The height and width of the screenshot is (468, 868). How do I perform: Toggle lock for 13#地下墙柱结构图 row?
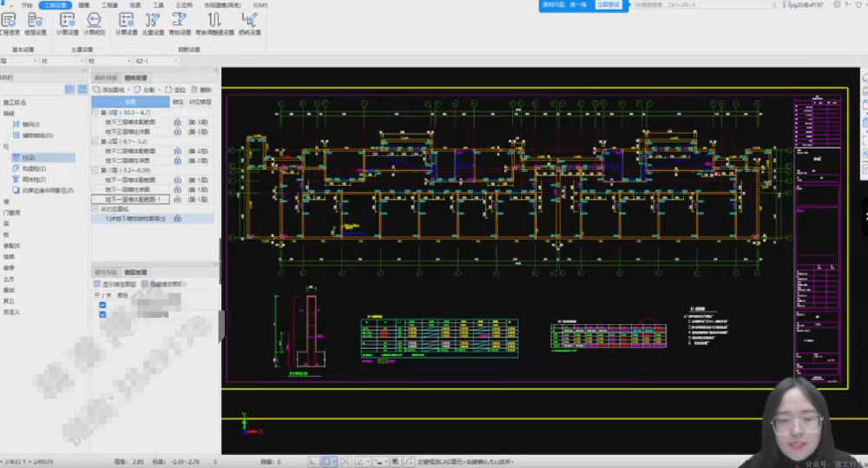pos(177,219)
